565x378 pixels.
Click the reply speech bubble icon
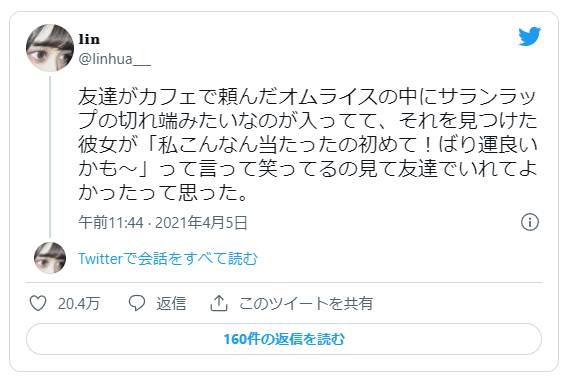[x=137, y=303]
